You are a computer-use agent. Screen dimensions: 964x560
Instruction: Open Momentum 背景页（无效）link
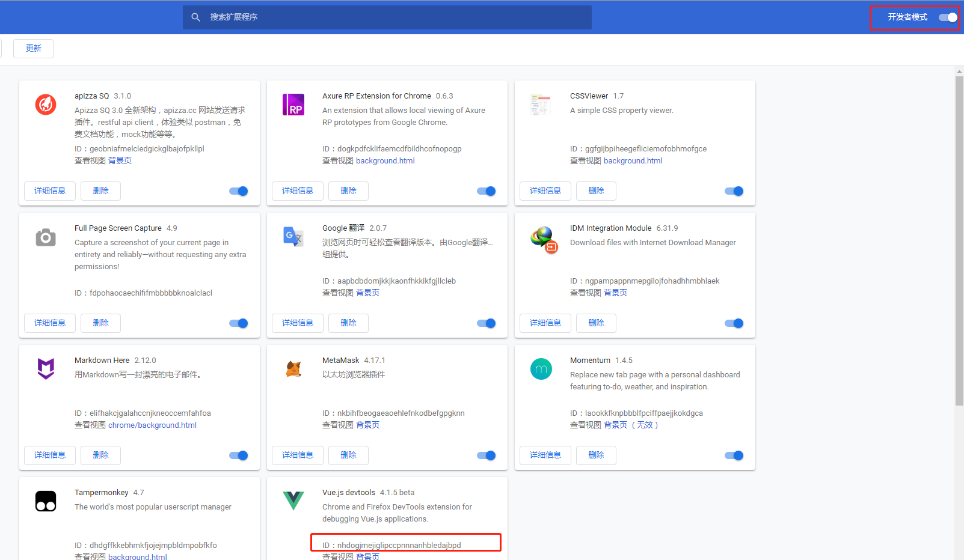[x=631, y=425]
